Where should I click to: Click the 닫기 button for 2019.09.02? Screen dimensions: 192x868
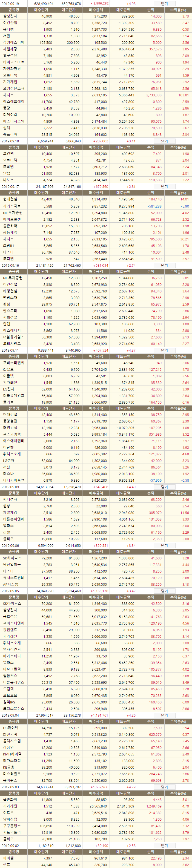[164, 846]
